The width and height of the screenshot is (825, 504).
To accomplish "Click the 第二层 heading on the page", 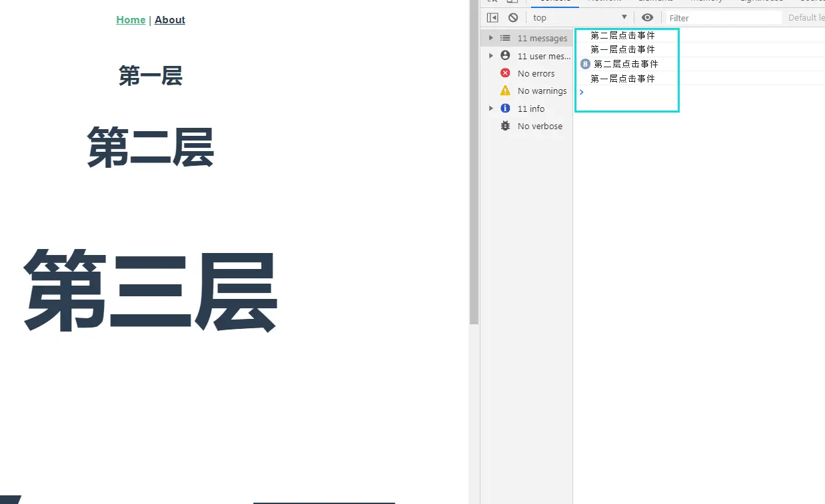I will pos(151,147).
